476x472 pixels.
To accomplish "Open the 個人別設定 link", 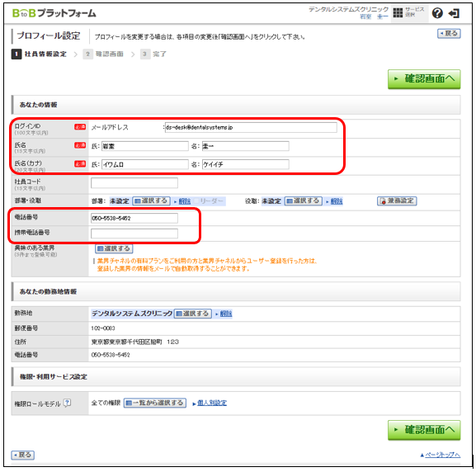I will [211, 403].
